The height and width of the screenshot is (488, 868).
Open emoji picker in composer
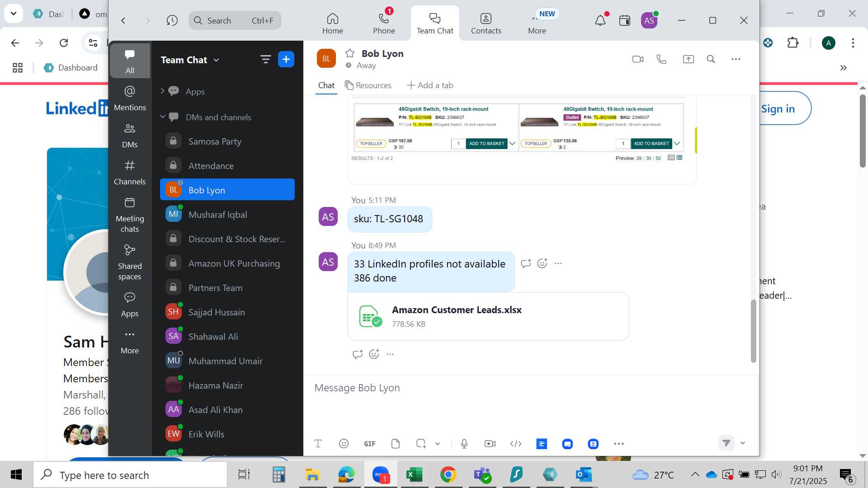344,444
